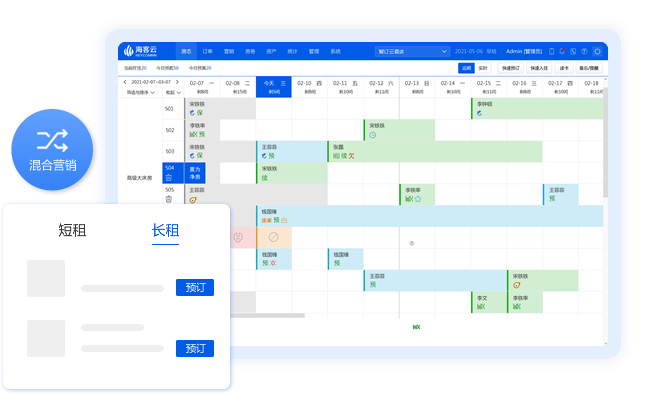Go to next date range arrow
649x394 pixels.
pos(177,82)
